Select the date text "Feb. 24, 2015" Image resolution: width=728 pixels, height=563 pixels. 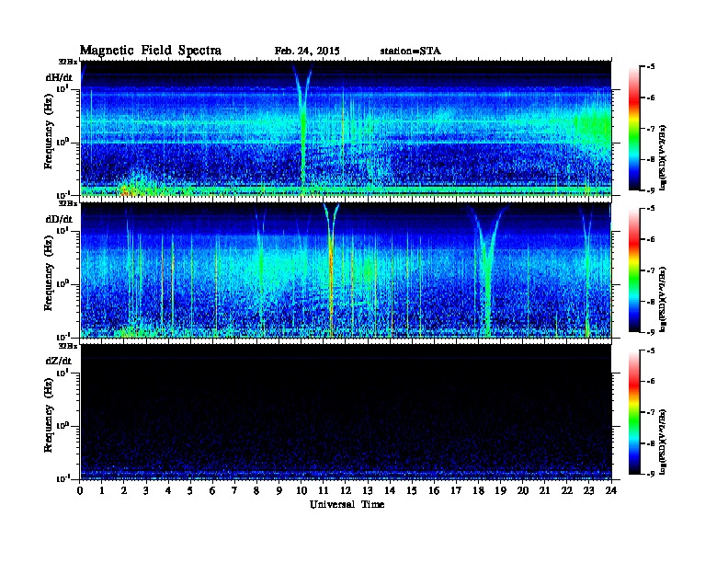click(307, 52)
